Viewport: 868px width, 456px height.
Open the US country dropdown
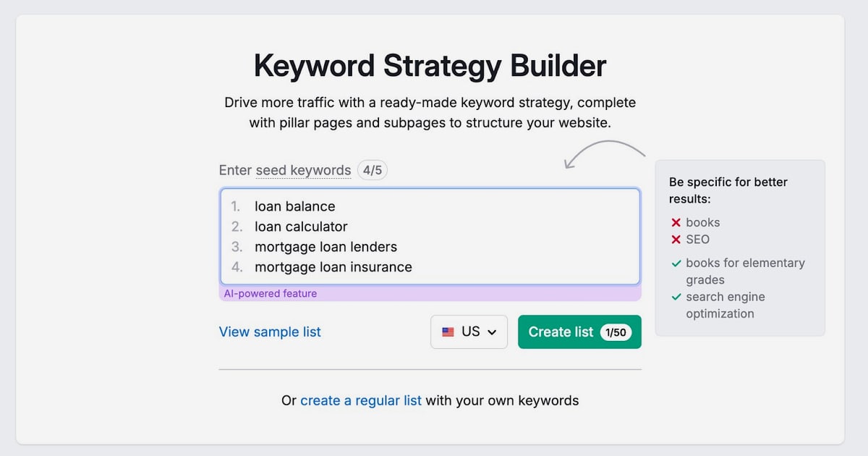(x=469, y=332)
